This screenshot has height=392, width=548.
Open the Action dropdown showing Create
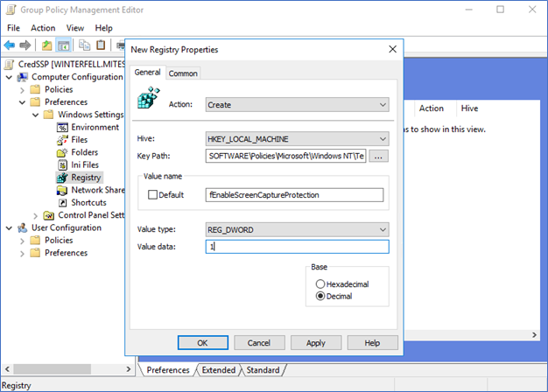pyautogui.click(x=297, y=105)
